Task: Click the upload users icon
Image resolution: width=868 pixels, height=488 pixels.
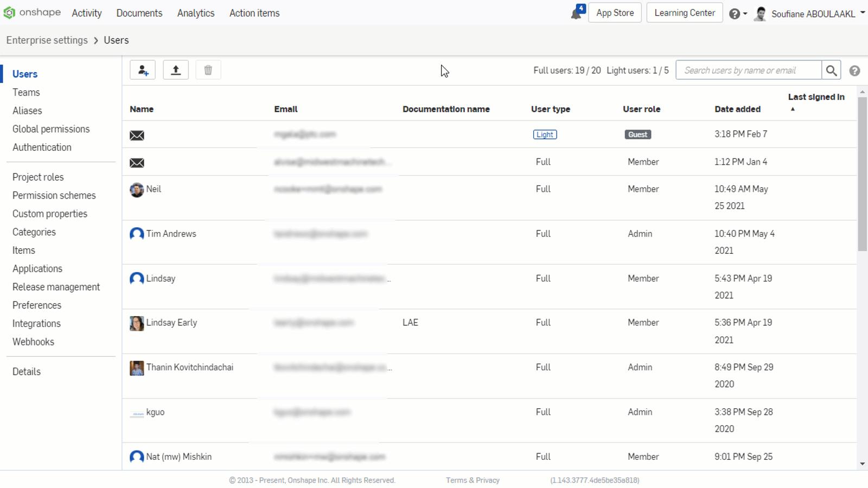Action: coord(176,70)
